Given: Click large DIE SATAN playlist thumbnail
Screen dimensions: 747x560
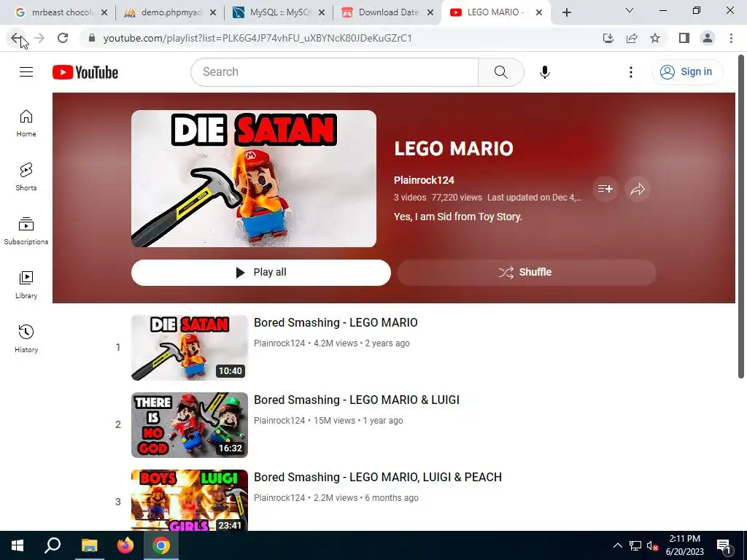Looking at the screenshot, I should pos(254,179).
